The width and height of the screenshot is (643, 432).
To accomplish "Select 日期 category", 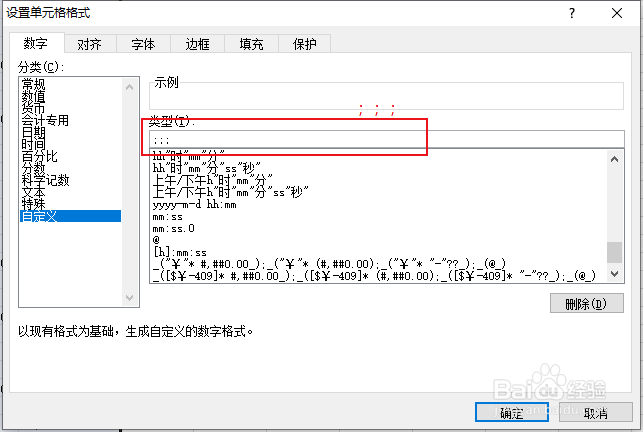I will pos(71,132).
